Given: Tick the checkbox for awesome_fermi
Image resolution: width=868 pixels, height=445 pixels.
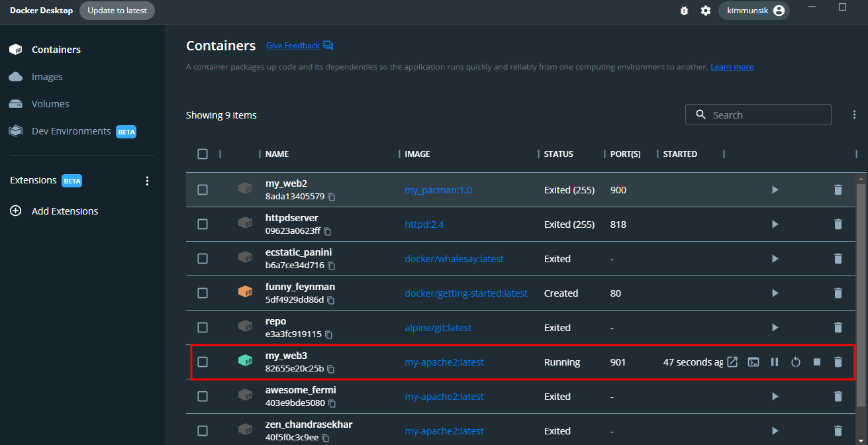Looking at the screenshot, I should [203, 397].
